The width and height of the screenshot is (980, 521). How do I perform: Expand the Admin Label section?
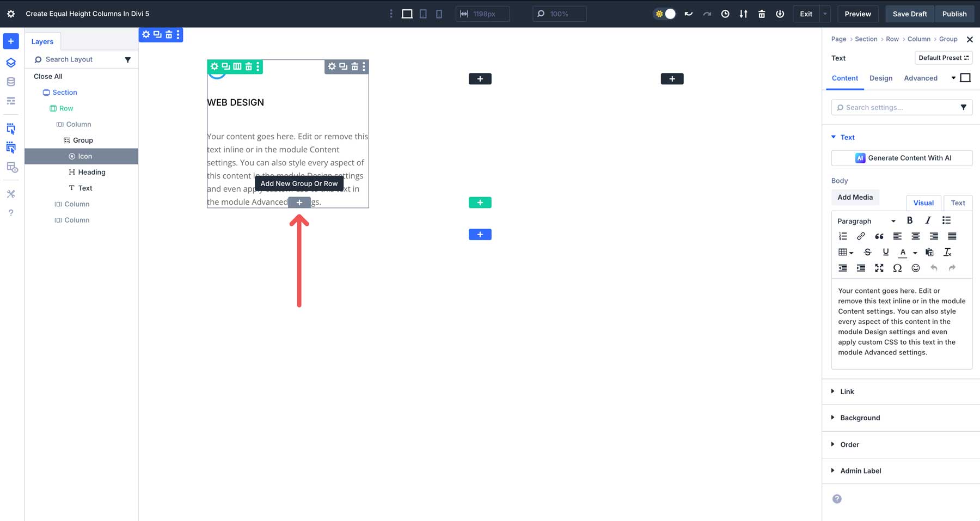pyautogui.click(x=861, y=470)
